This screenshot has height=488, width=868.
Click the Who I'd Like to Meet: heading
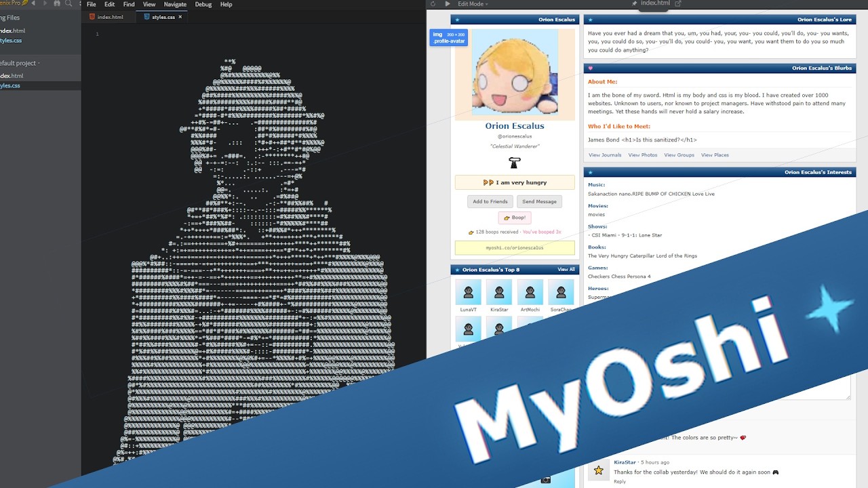click(x=619, y=126)
